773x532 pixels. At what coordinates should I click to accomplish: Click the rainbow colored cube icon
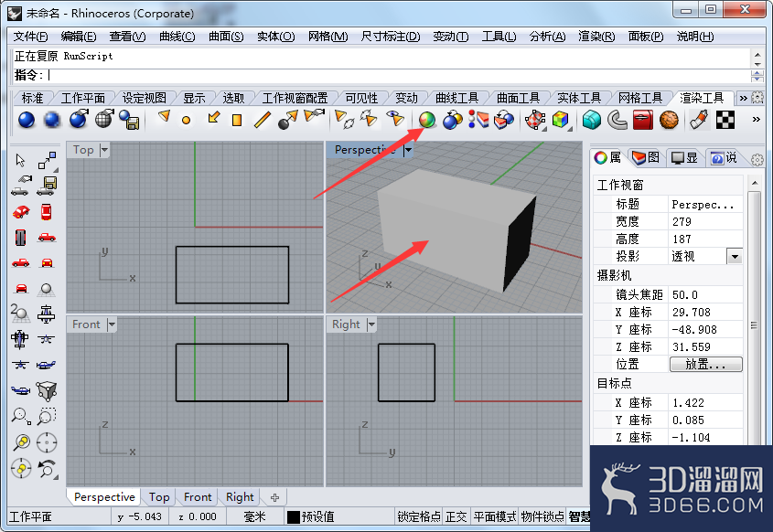[x=561, y=120]
